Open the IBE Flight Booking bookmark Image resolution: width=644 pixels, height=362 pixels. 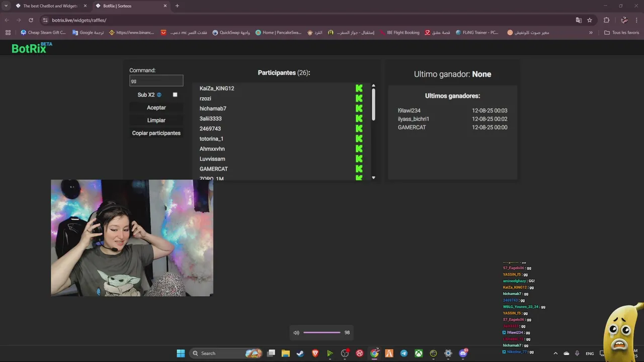pos(399,33)
